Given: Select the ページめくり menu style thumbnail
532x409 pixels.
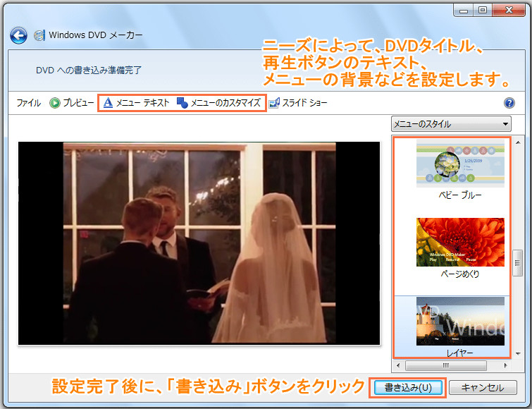Looking at the screenshot, I should click(x=460, y=242).
